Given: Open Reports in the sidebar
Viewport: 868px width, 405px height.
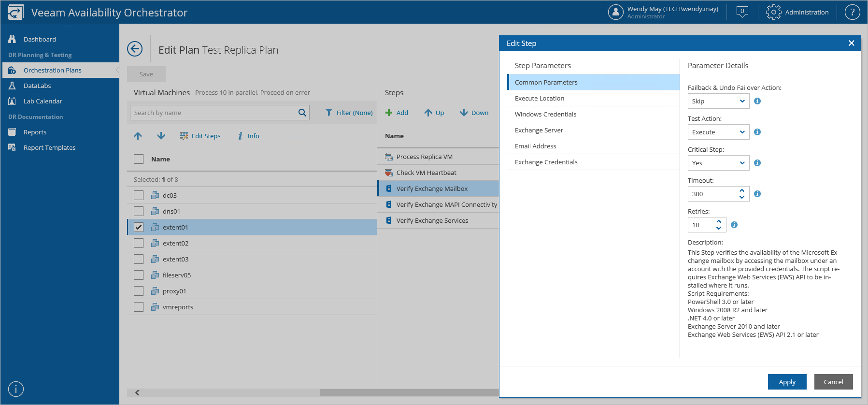Looking at the screenshot, I should tap(35, 132).
